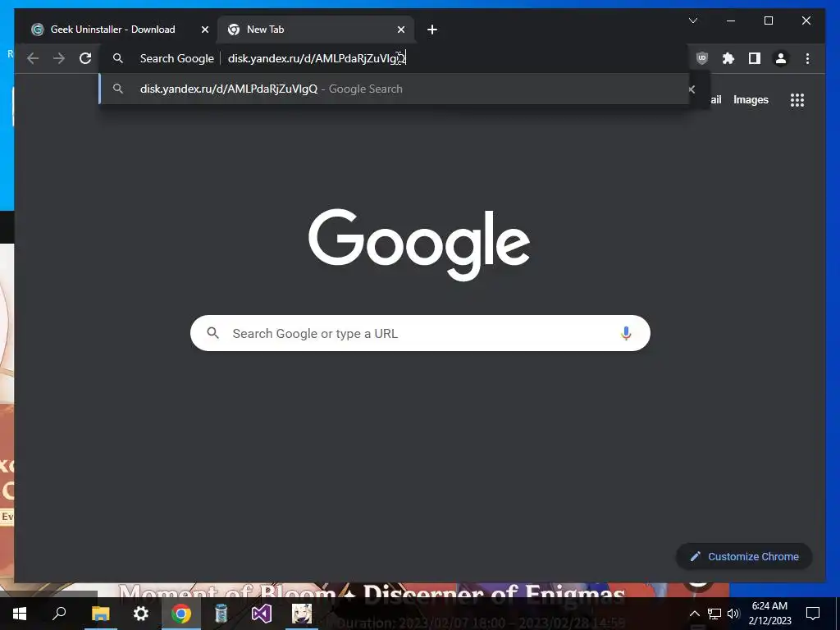This screenshot has height=630, width=840.
Task: Click the Google search box
Action: [420, 333]
